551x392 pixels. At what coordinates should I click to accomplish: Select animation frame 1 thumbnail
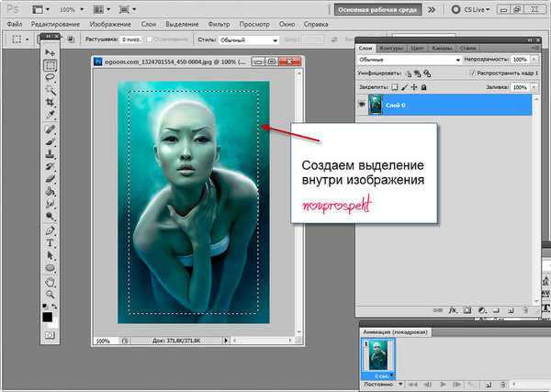[x=378, y=355]
